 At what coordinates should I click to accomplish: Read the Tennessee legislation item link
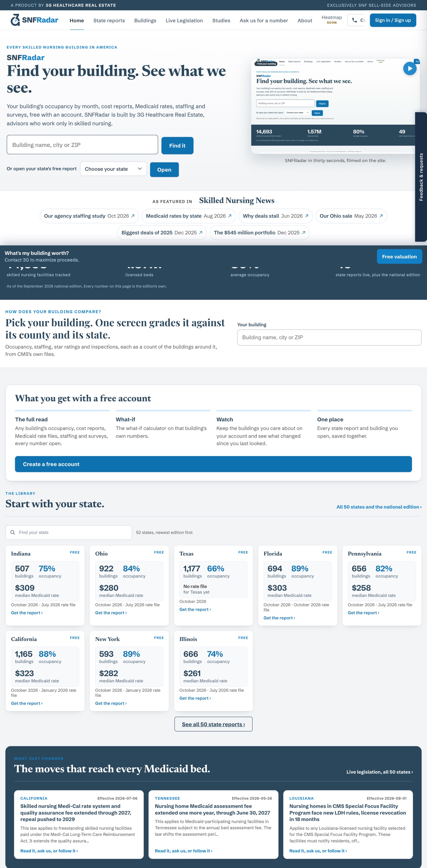[x=184, y=851]
